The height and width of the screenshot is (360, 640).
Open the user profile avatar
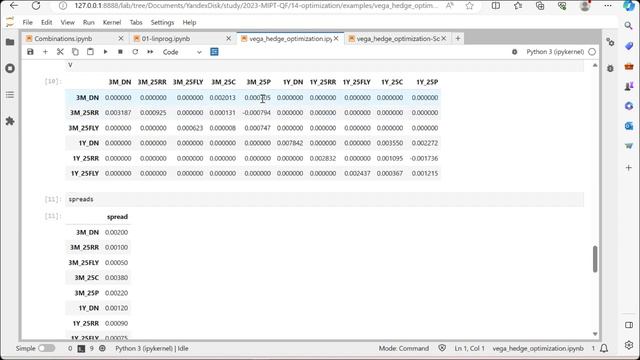tap(585, 6)
